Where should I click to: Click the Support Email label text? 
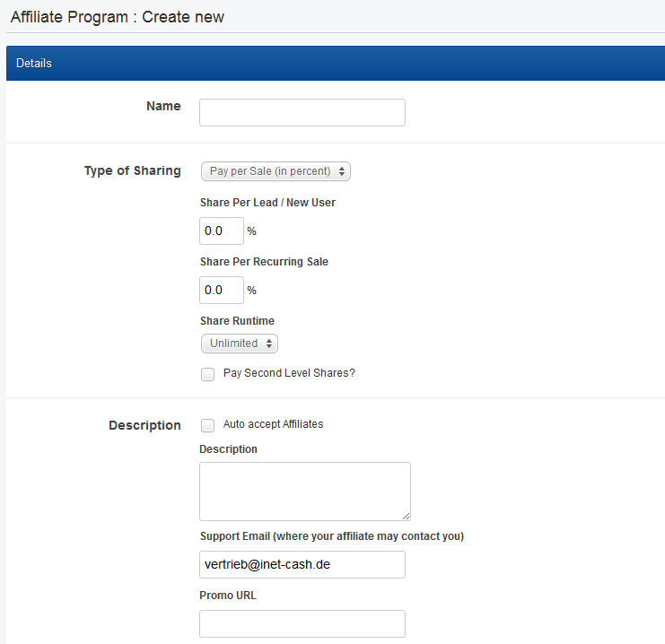click(332, 536)
